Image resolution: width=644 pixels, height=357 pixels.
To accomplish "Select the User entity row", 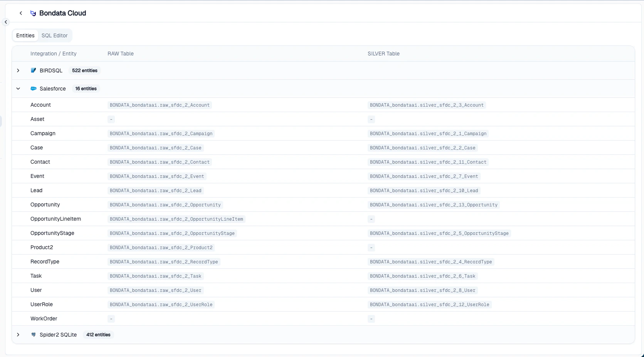I will (323, 290).
